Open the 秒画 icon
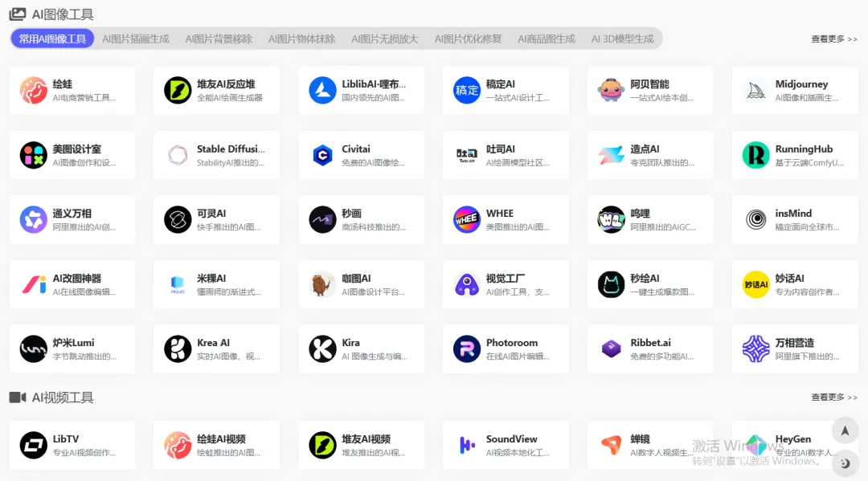This screenshot has width=868, height=481. click(322, 219)
